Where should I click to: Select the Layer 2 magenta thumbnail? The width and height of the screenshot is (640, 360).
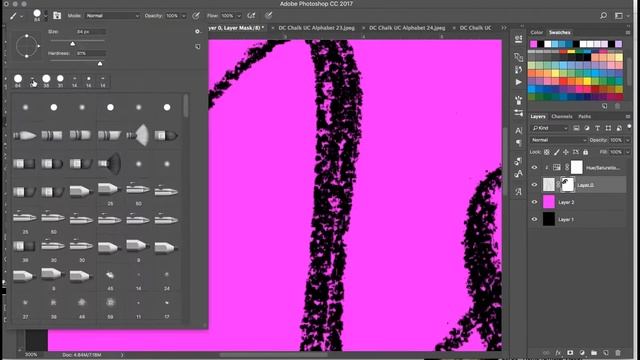click(x=549, y=202)
